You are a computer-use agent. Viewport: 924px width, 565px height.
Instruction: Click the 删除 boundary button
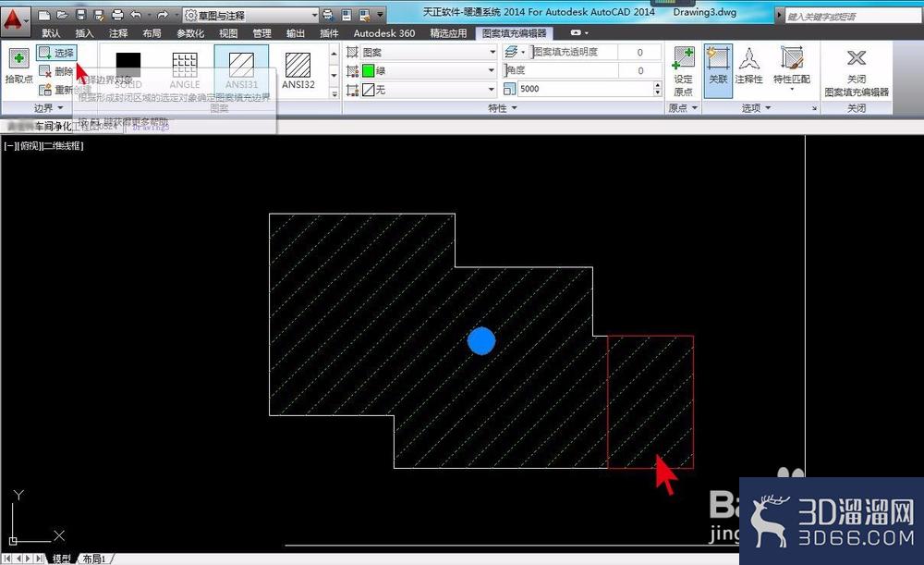56,71
